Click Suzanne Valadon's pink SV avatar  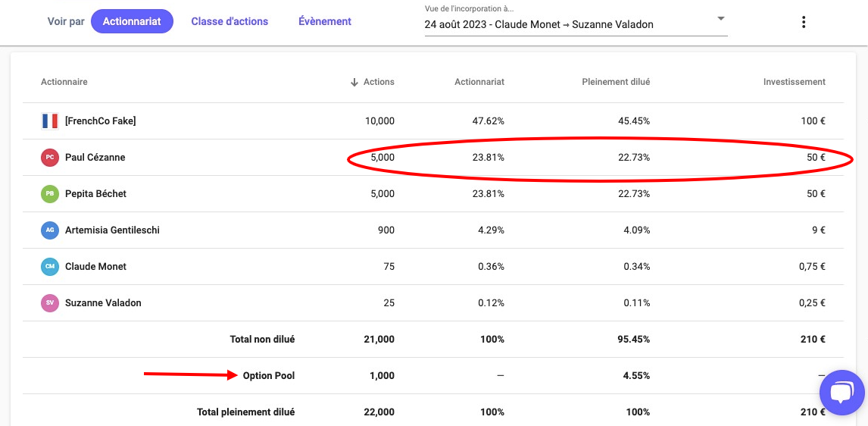pyautogui.click(x=49, y=303)
